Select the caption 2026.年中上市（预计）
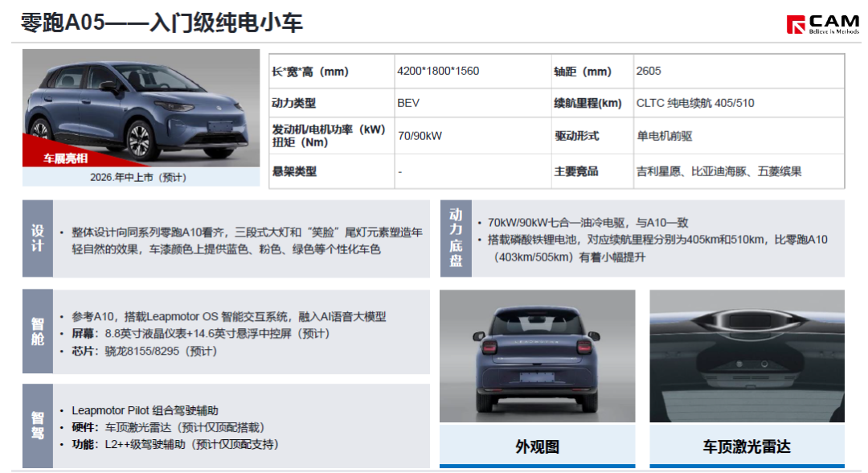868x473 pixels. pyautogui.click(x=138, y=177)
